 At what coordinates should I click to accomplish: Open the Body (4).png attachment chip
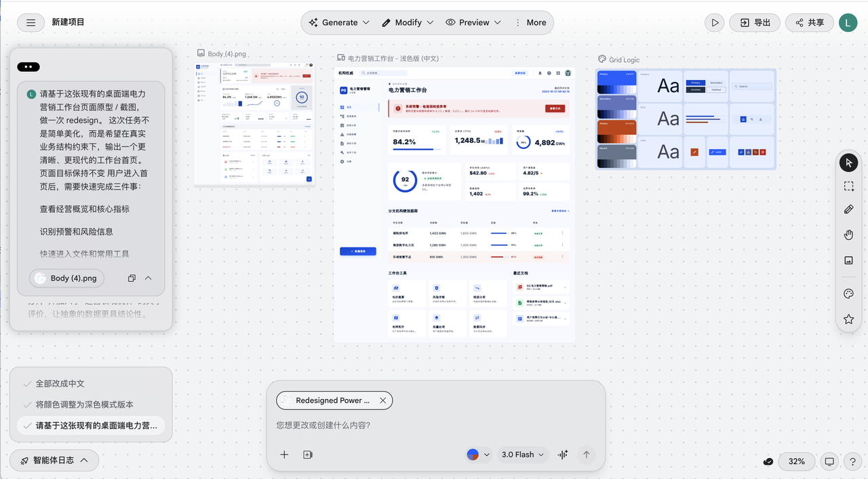pos(66,278)
